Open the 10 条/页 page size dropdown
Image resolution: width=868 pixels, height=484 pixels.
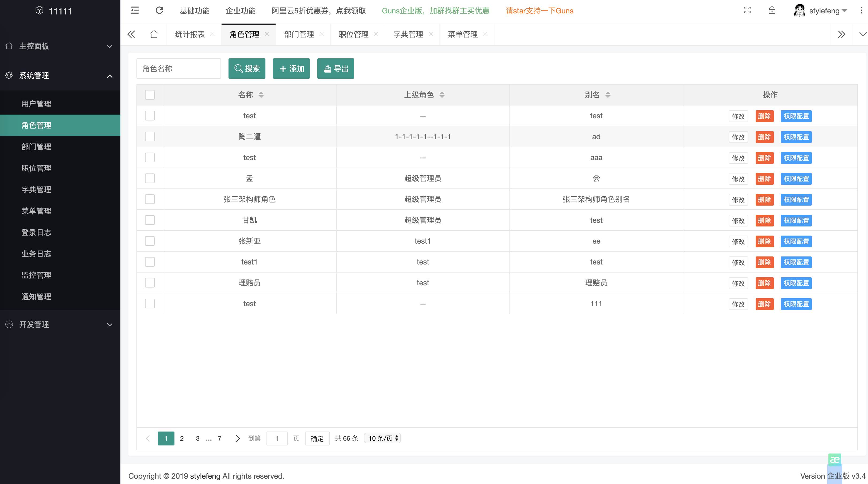coord(382,438)
